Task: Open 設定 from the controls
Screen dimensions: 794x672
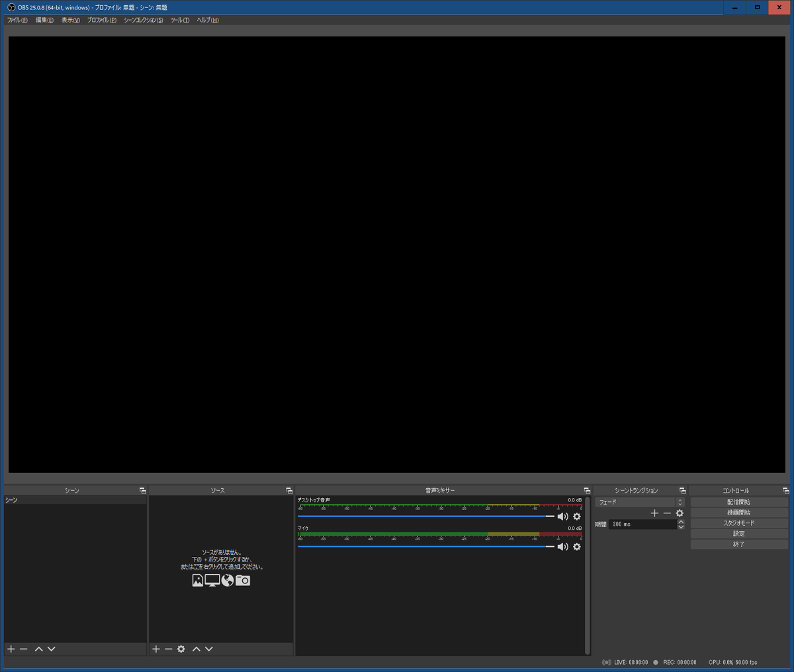Action: coord(739,534)
